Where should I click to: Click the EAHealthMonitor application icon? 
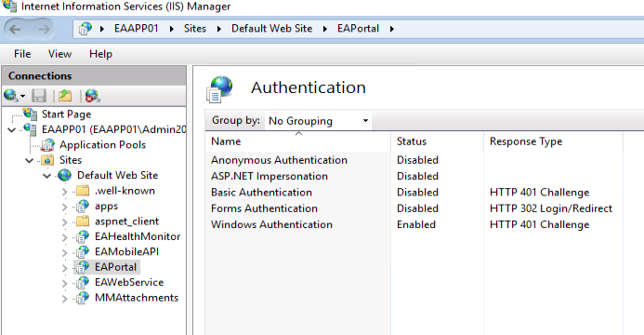click(83, 236)
